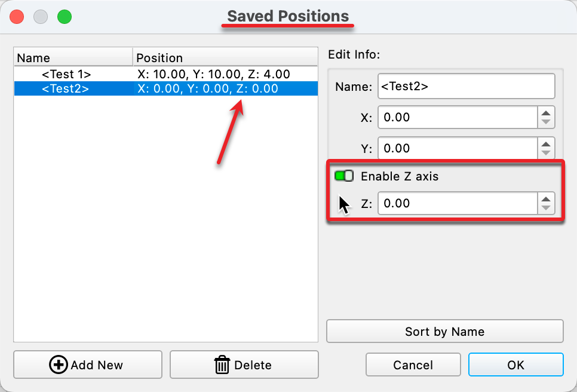Decrement Z value using down arrow

[545, 208]
